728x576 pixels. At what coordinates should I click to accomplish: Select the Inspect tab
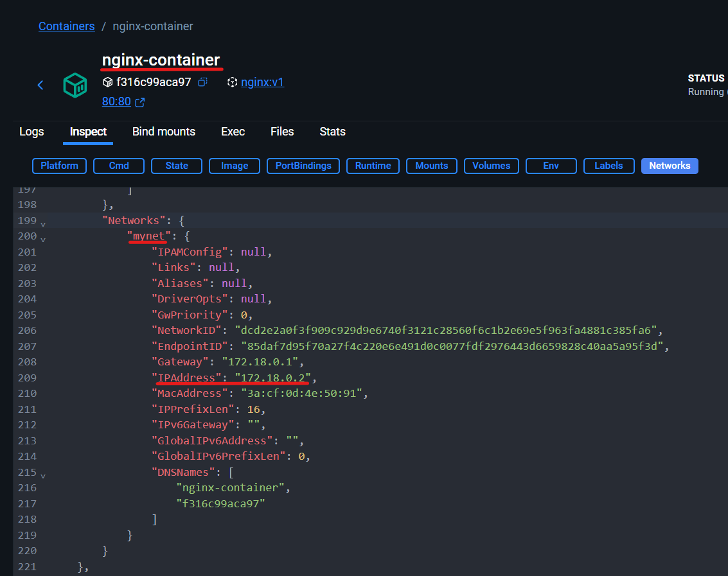click(x=88, y=132)
